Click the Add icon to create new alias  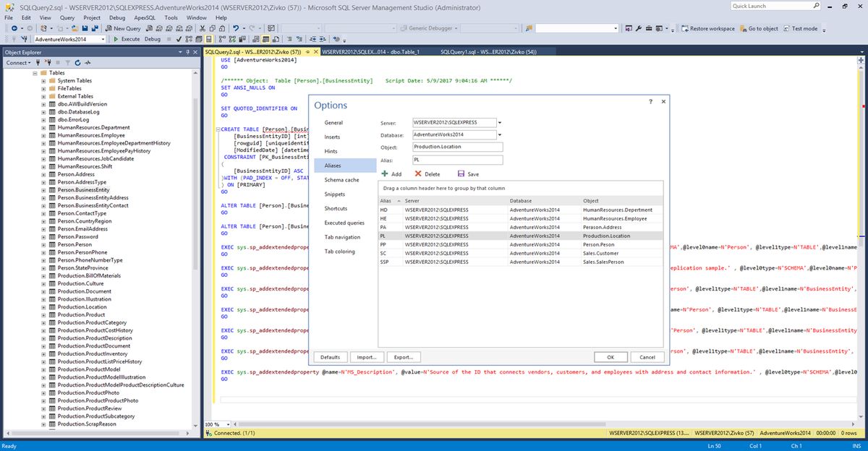[x=385, y=173]
